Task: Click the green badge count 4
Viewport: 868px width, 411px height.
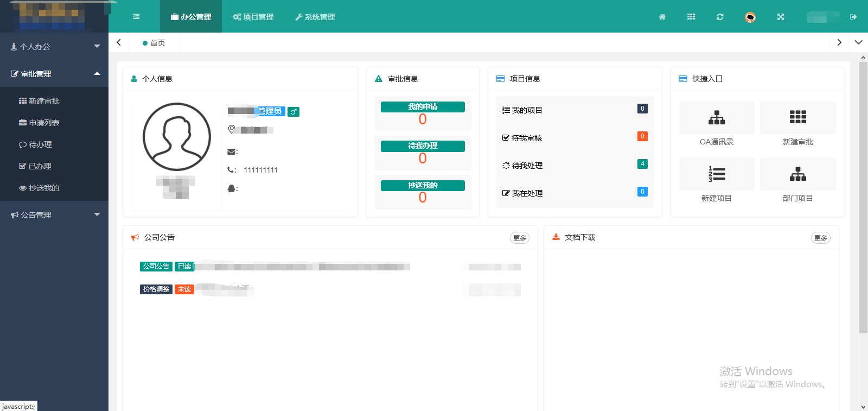Action: pos(642,164)
